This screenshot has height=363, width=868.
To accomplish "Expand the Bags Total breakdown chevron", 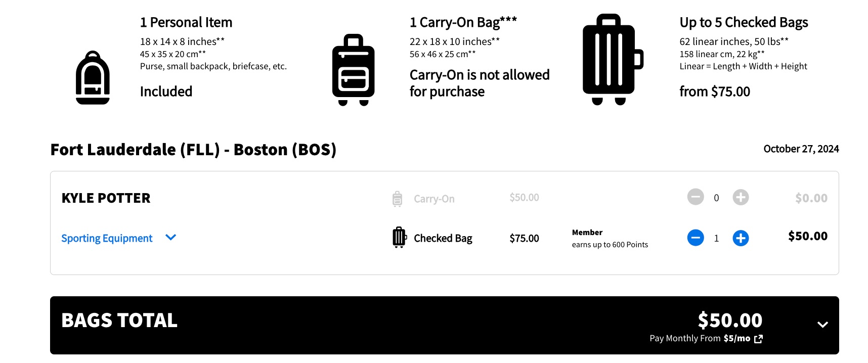I will coord(823,325).
